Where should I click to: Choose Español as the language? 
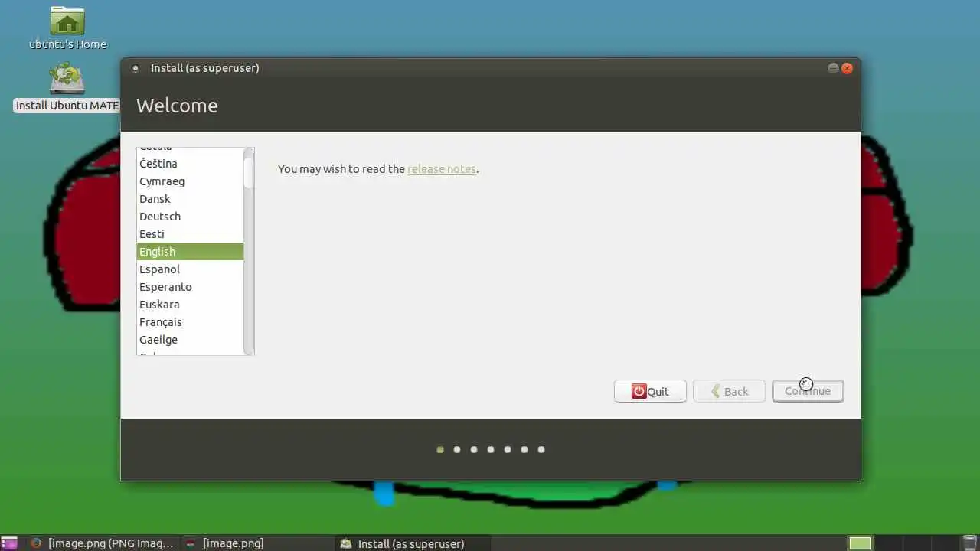[x=190, y=269]
